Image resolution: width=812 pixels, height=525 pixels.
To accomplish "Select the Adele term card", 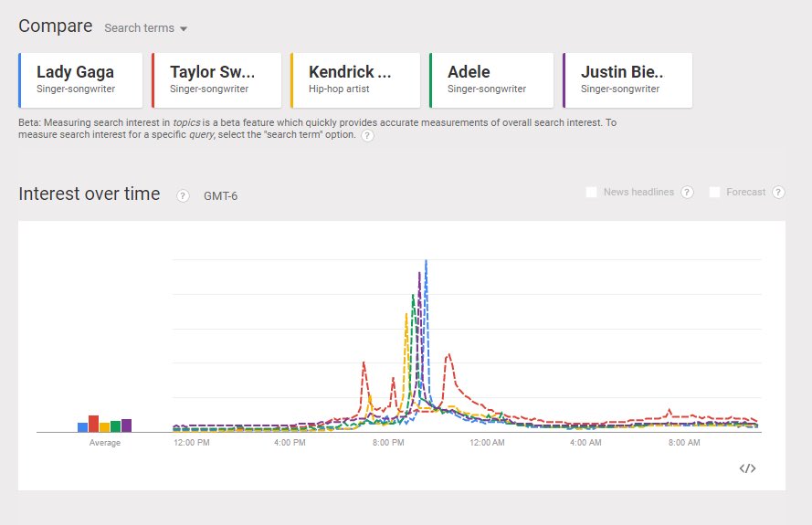I will coord(491,80).
